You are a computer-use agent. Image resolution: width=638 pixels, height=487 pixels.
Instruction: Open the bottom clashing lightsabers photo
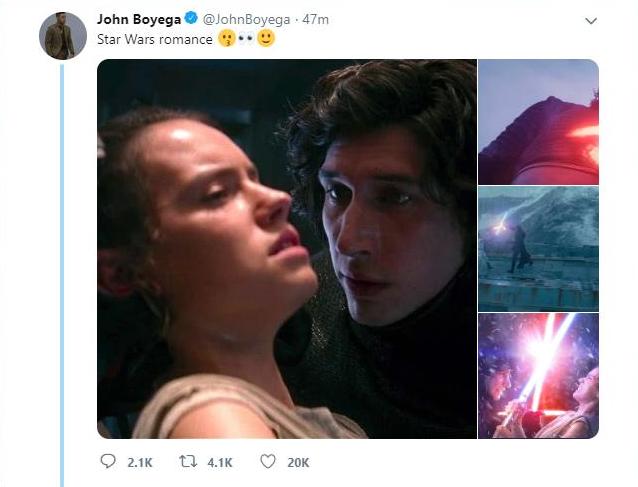538,376
